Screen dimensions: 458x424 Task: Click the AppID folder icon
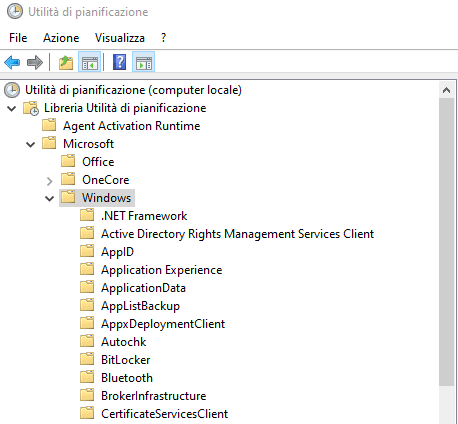(87, 251)
